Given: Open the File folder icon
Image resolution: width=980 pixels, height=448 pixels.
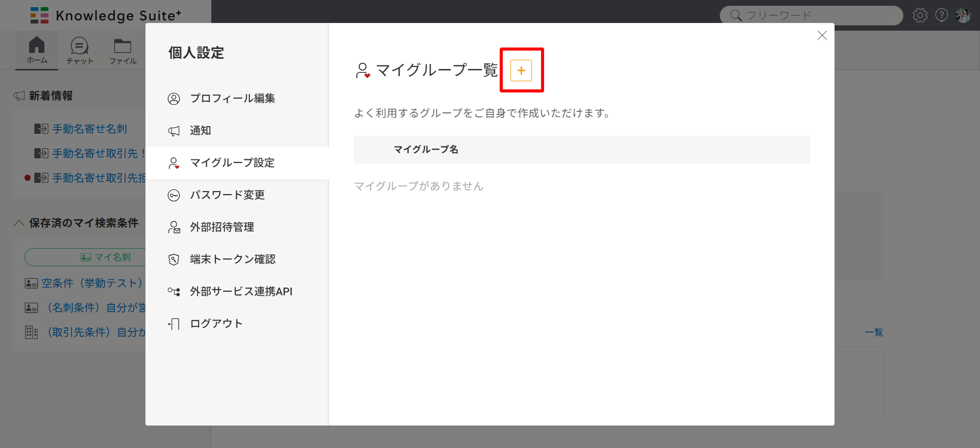Looking at the screenshot, I should (x=122, y=50).
